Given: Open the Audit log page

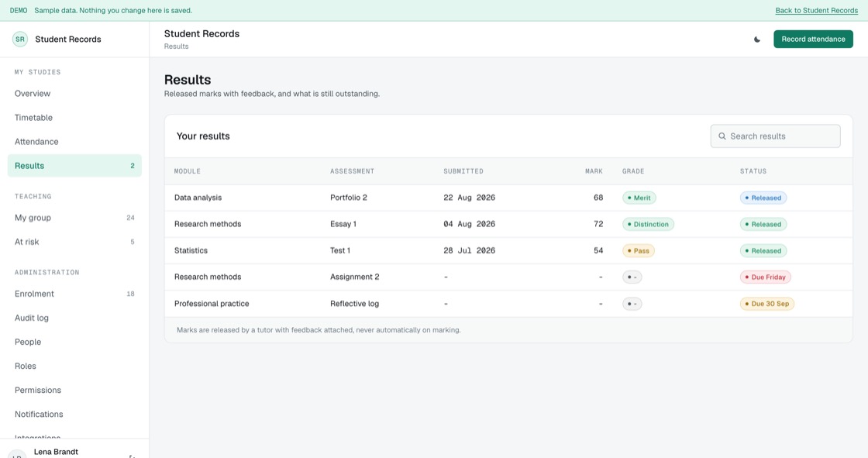Looking at the screenshot, I should 74,318.
